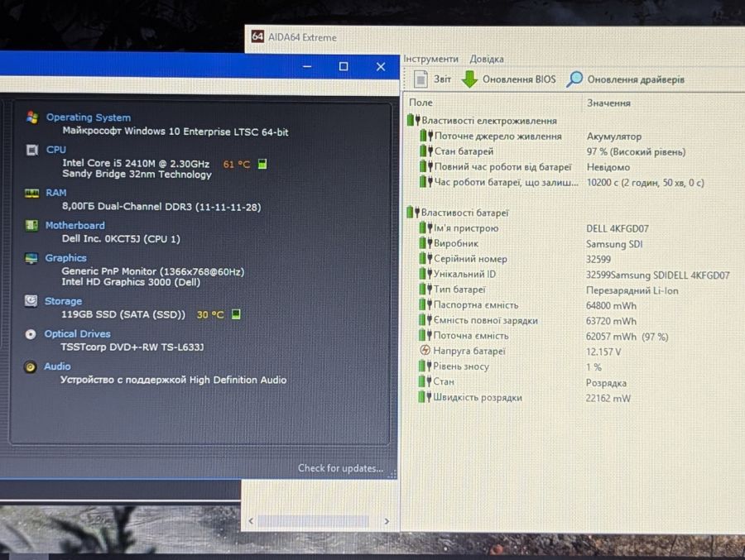Click TSSTcorp DVD+-RW TS-L633J text
This screenshot has height=560, width=745.
tap(132, 347)
